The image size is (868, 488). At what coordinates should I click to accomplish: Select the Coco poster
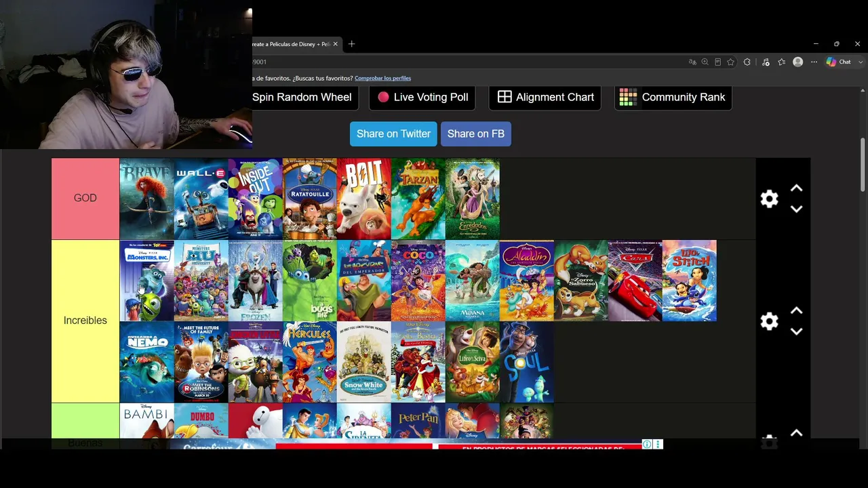(x=418, y=281)
